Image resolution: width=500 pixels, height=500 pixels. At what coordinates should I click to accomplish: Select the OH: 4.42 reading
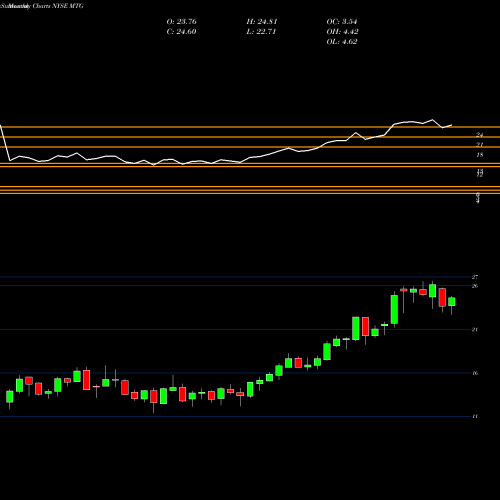coord(342,32)
